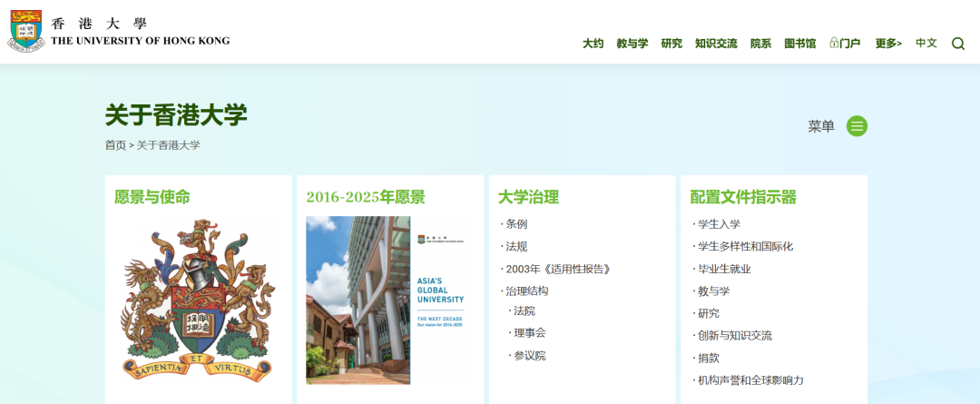This screenshot has height=404, width=980.
Task: Click the coat of arms image
Action: pyautogui.click(x=198, y=299)
